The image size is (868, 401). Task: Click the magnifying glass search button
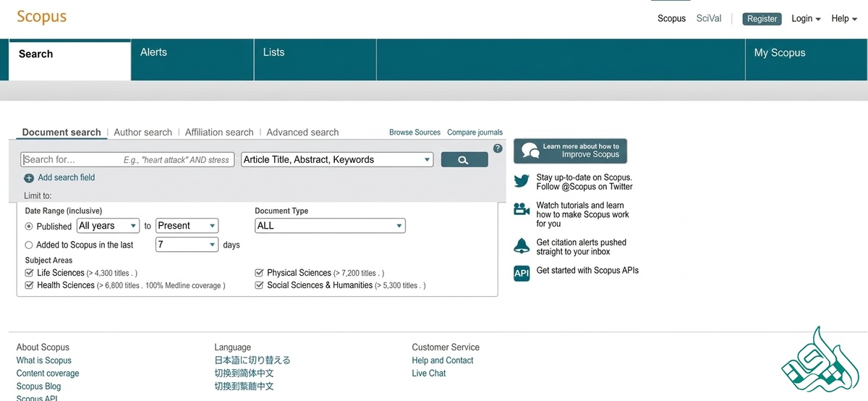point(464,160)
